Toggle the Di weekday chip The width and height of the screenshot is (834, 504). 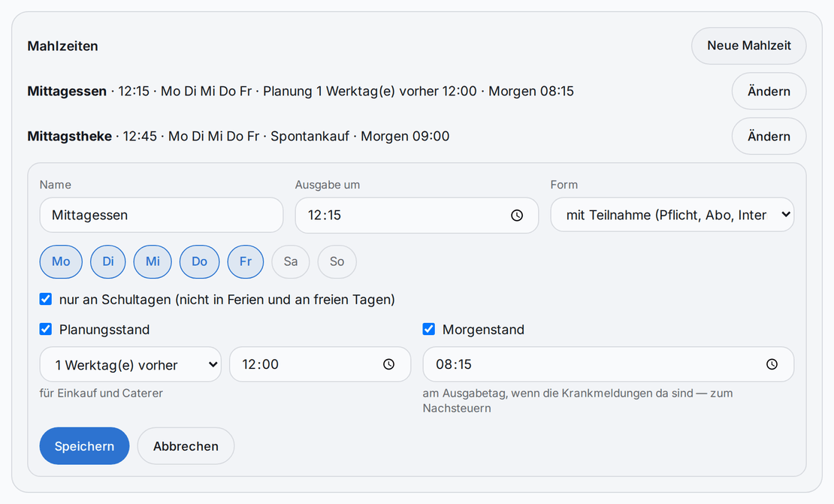[x=108, y=261]
